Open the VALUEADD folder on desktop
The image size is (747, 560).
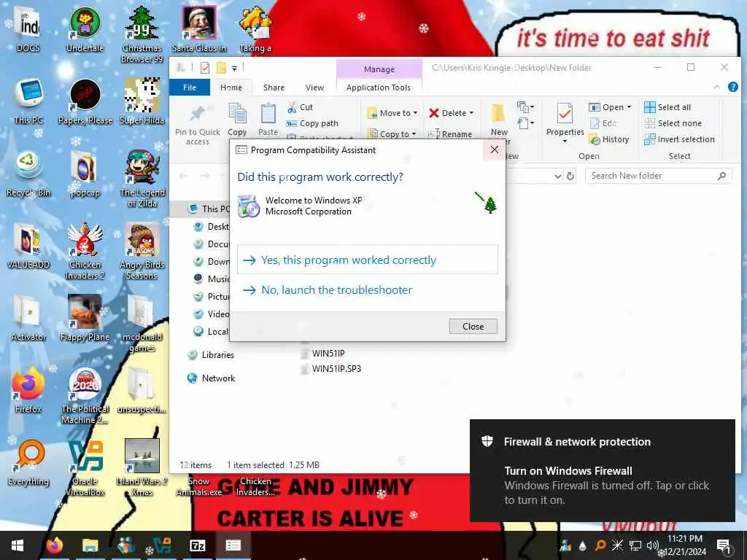click(28, 246)
